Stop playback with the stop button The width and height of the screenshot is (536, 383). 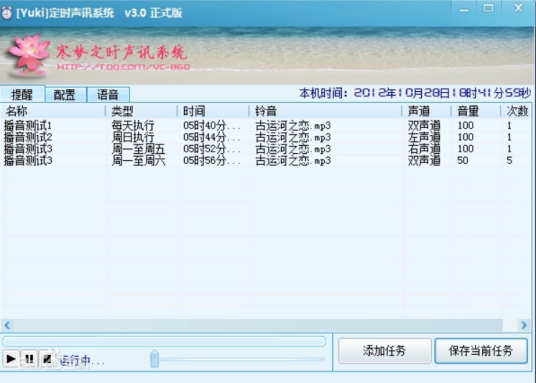tap(47, 359)
